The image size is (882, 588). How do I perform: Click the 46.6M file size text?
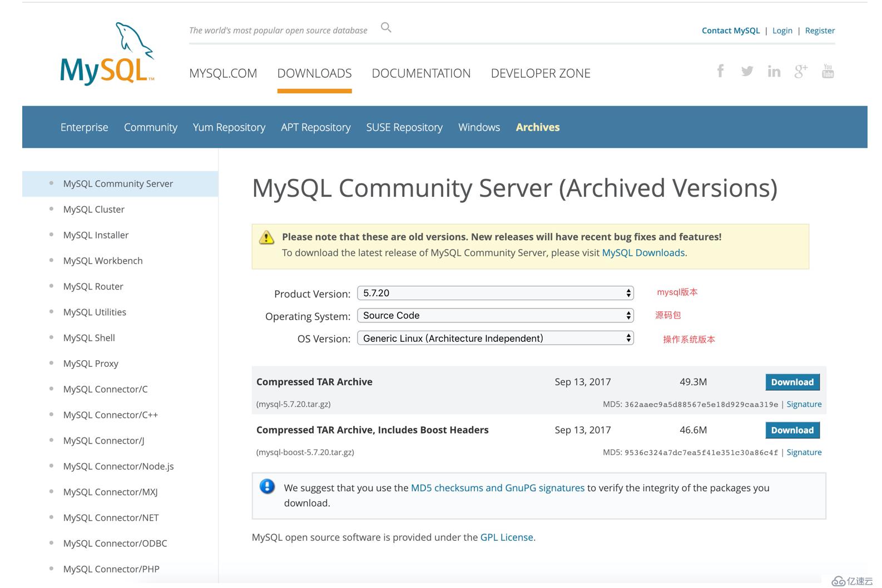(693, 430)
